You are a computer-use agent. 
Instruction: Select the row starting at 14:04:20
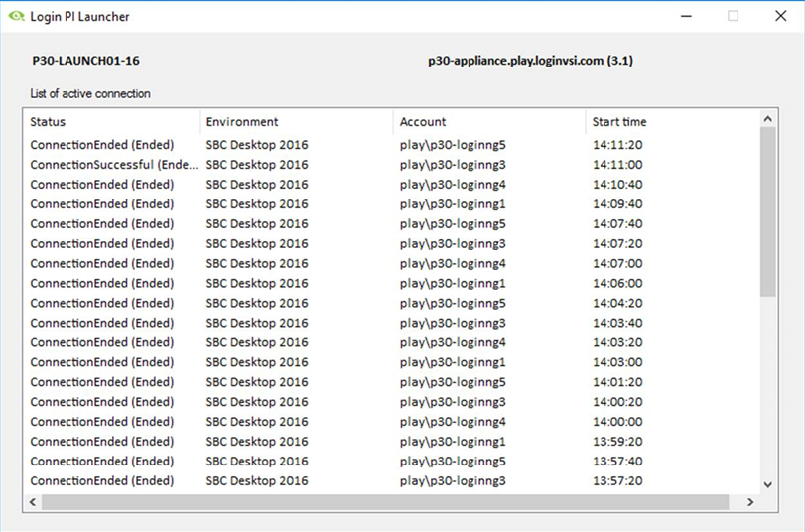click(392, 303)
